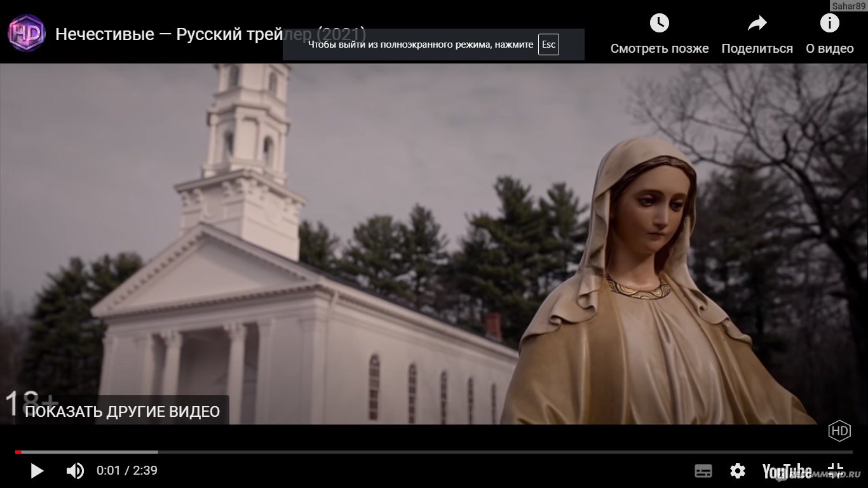Click the 0:01 / 2:39 time display

point(127,471)
